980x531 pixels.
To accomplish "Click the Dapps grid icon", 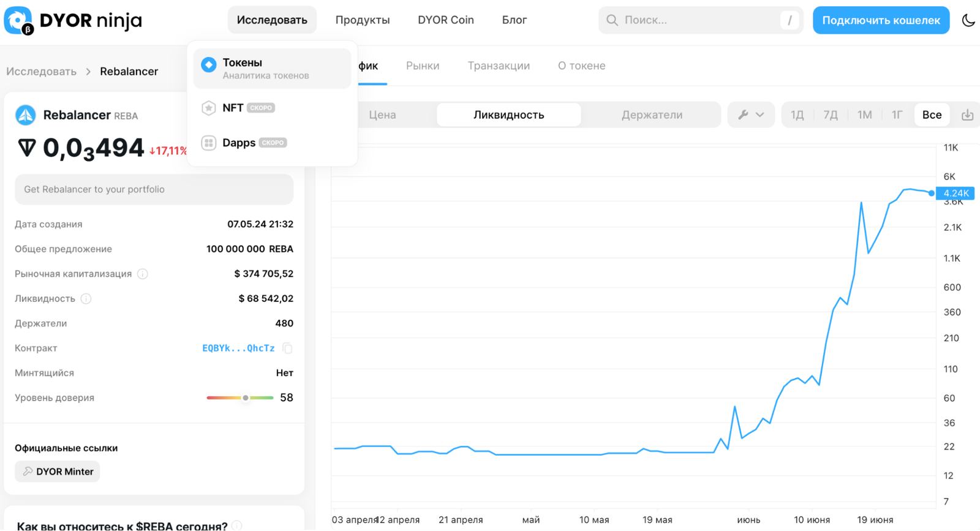I will point(209,143).
